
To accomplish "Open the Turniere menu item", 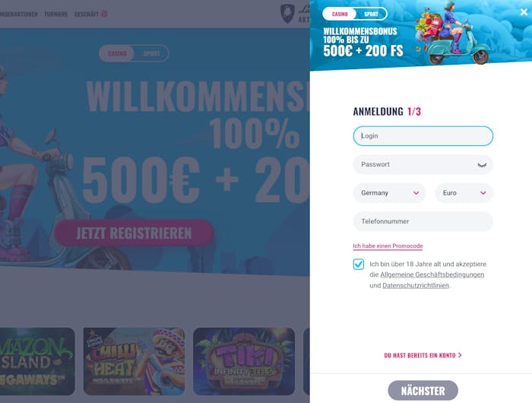I will click(55, 14).
